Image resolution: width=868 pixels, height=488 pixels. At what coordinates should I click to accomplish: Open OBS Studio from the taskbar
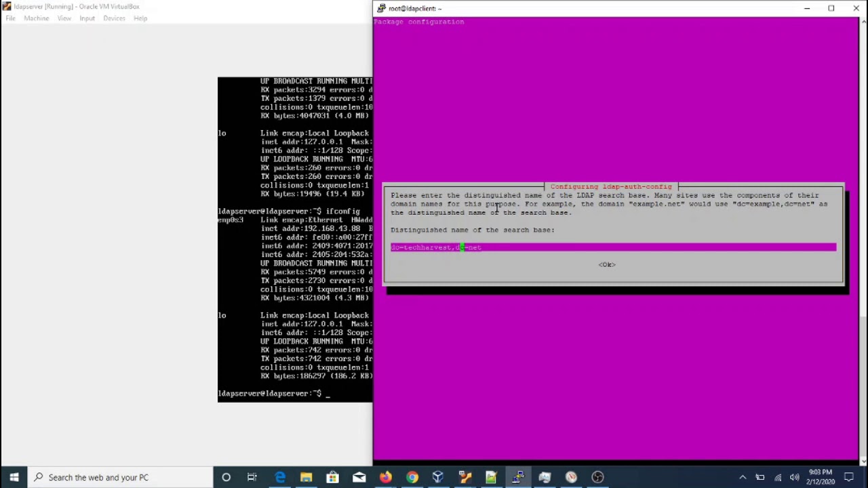coord(597,477)
